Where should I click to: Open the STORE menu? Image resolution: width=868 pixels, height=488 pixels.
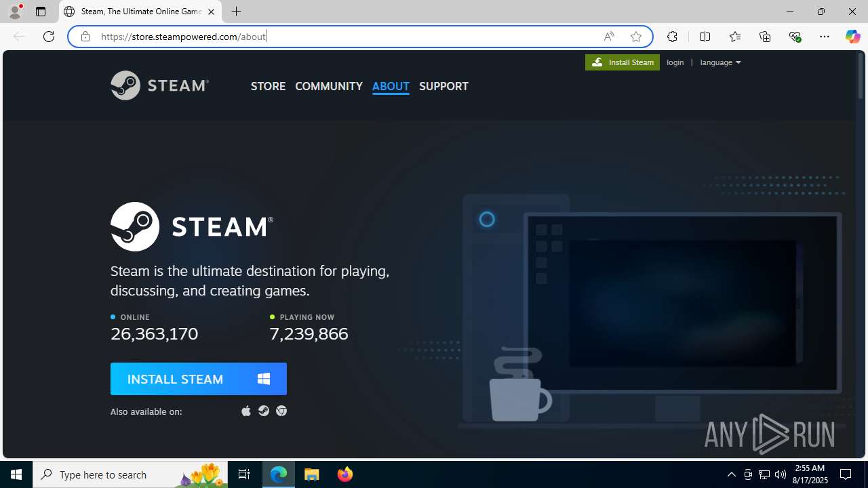[x=268, y=86]
